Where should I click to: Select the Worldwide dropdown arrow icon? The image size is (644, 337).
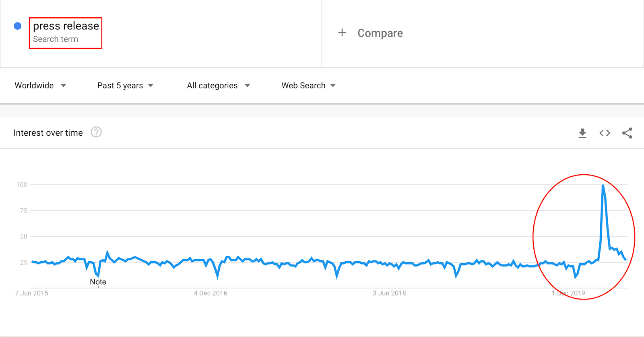coord(64,85)
